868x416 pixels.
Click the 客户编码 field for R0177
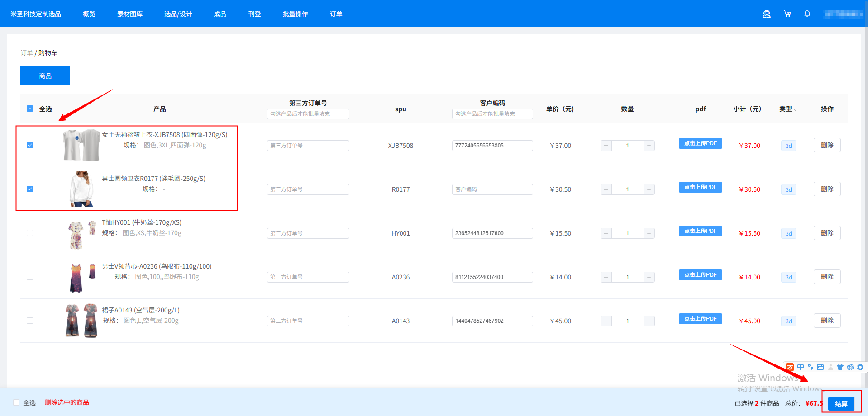(x=492, y=189)
